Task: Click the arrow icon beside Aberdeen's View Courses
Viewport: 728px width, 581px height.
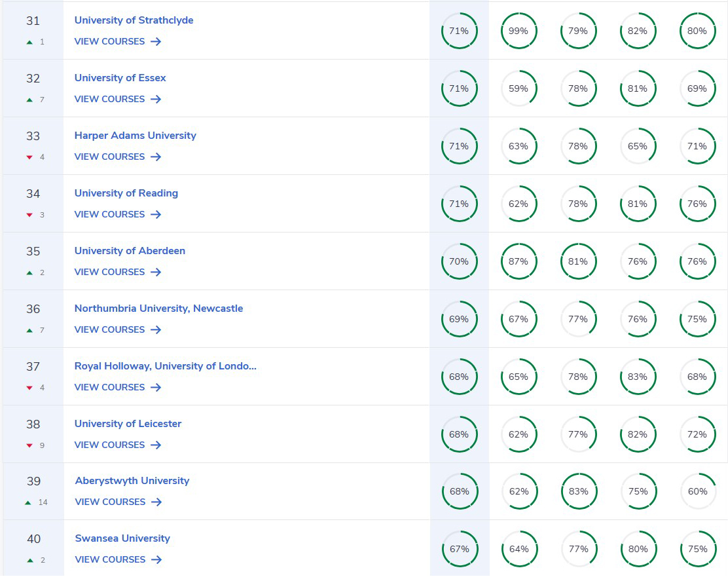Action: pos(155,272)
